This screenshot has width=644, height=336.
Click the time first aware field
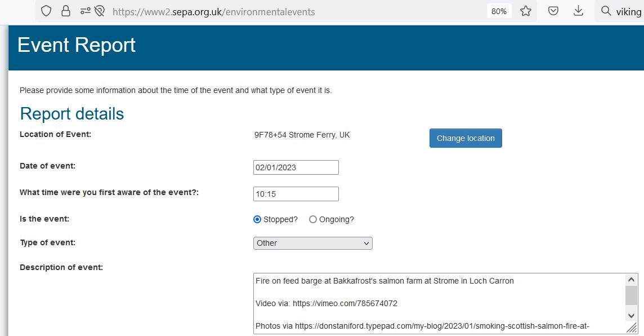[x=296, y=194]
